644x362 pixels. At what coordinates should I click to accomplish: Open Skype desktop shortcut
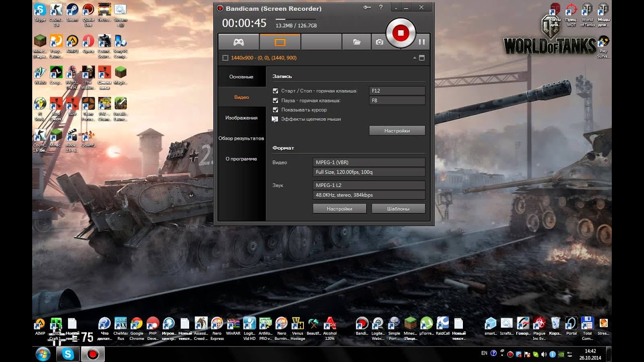(40, 13)
